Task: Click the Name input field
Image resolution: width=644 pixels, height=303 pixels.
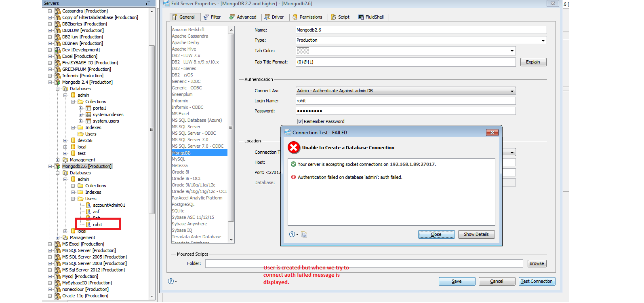Action: 421,30
